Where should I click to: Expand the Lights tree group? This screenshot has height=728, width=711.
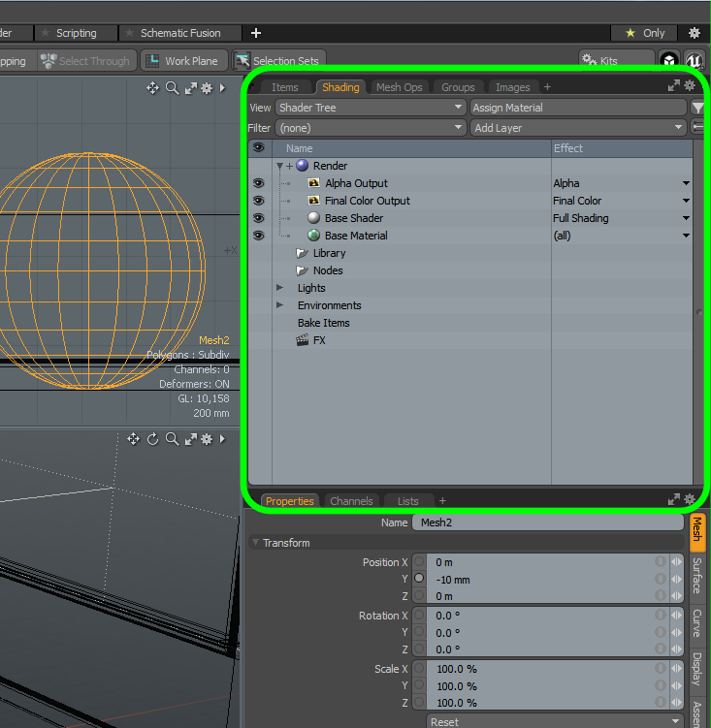(280, 288)
